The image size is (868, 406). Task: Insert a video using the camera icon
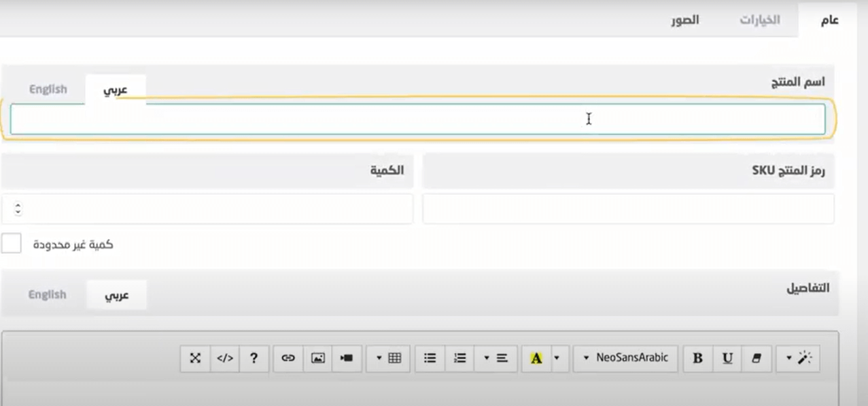click(347, 358)
